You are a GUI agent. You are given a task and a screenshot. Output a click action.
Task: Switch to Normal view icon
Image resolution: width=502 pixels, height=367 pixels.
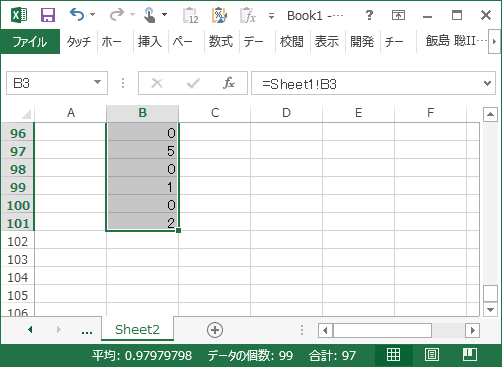pyautogui.click(x=393, y=355)
